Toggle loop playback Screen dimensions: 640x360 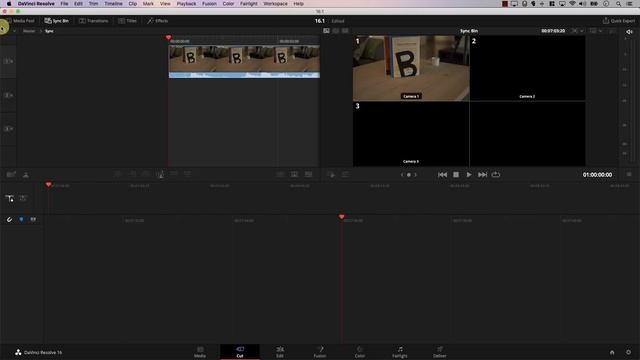click(x=496, y=175)
